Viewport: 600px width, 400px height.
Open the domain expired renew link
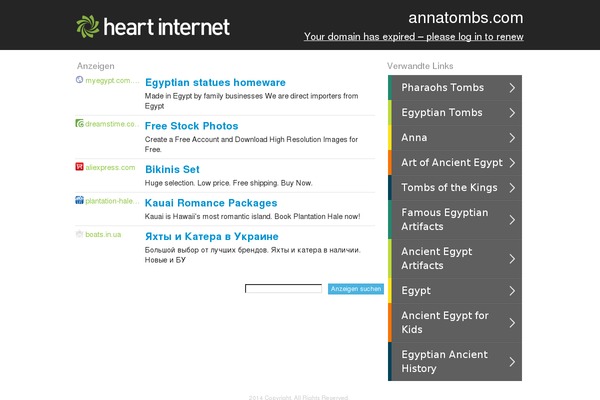click(x=414, y=37)
